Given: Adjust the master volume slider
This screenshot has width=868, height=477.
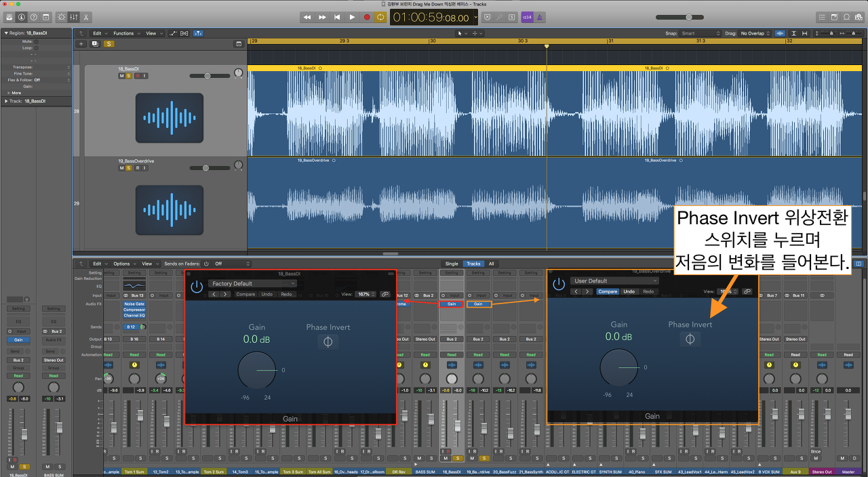Looking at the screenshot, I should point(688,17).
